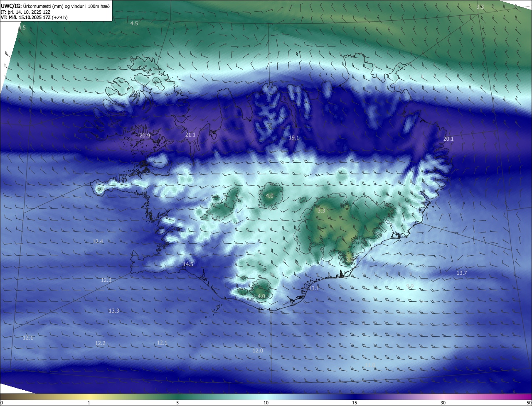Click the 12.4 value label on the map
This screenshot has height=406, width=532.
tap(98, 241)
